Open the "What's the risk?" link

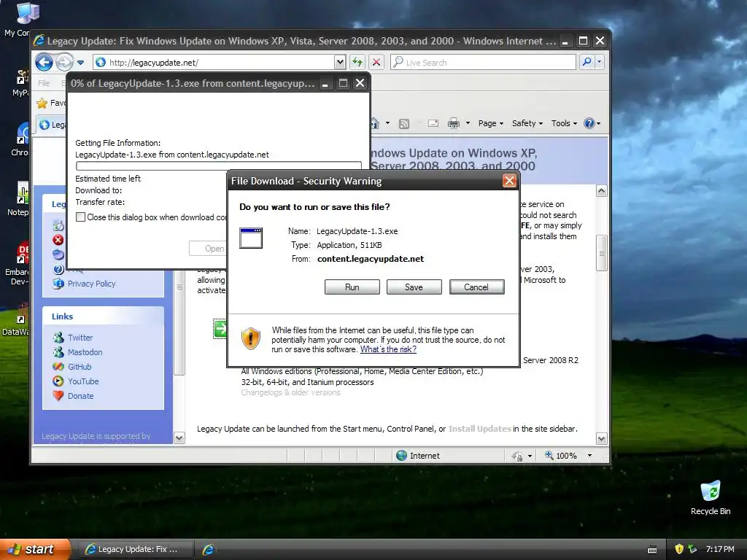(x=388, y=349)
